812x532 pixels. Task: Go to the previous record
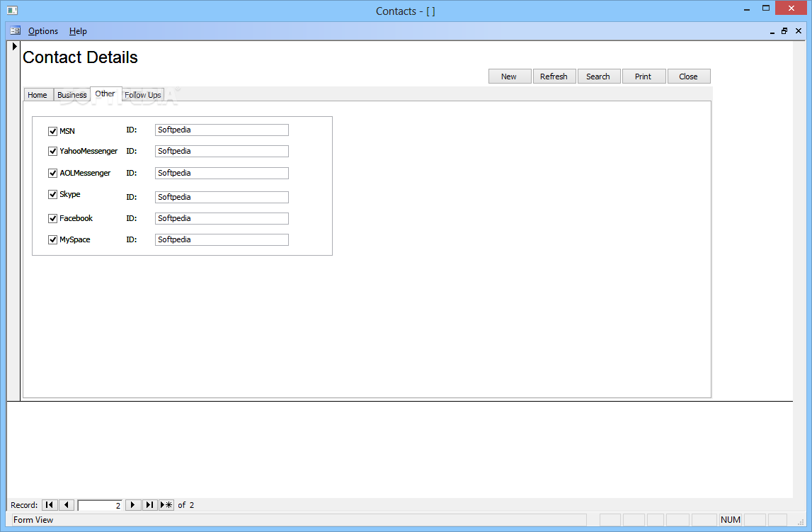pyautogui.click(x=67, y=504)
